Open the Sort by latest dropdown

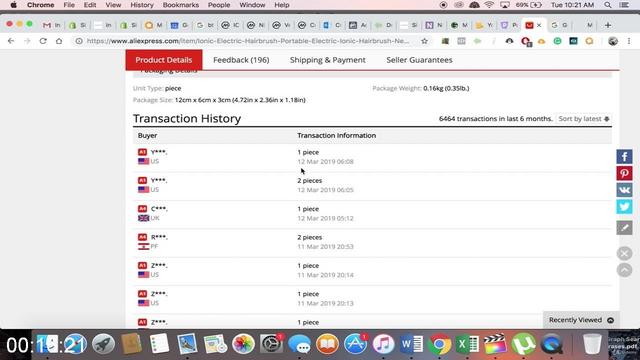click(584, 119)
